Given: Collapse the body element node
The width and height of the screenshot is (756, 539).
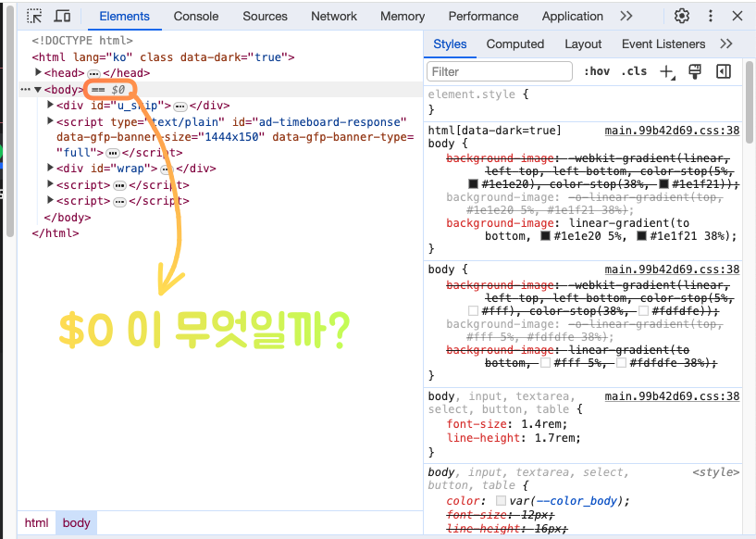Looking at the screenshot, I should pyautogui.click(x=38, y=89).
